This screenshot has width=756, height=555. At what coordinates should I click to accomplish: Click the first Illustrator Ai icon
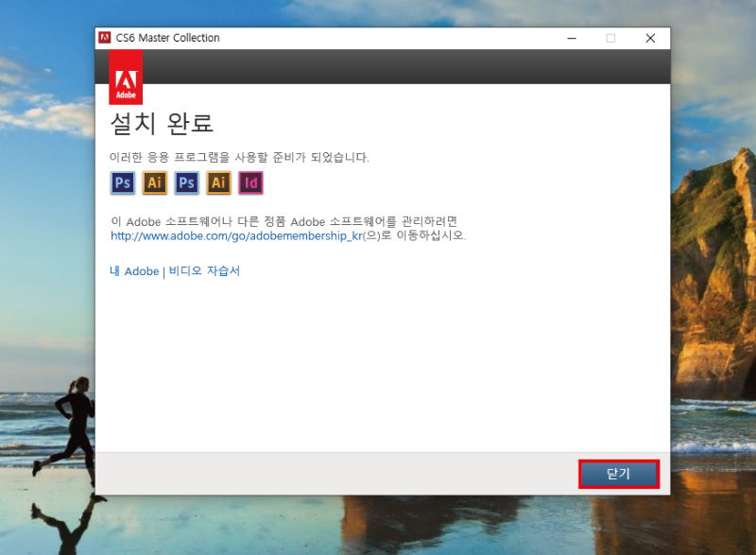[x=155, y=182]
